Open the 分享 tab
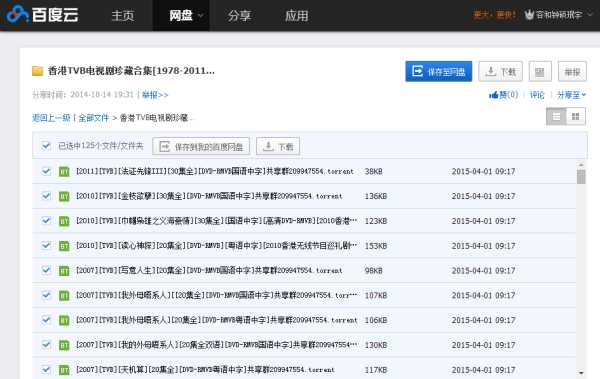 click(x=239, y=16)
